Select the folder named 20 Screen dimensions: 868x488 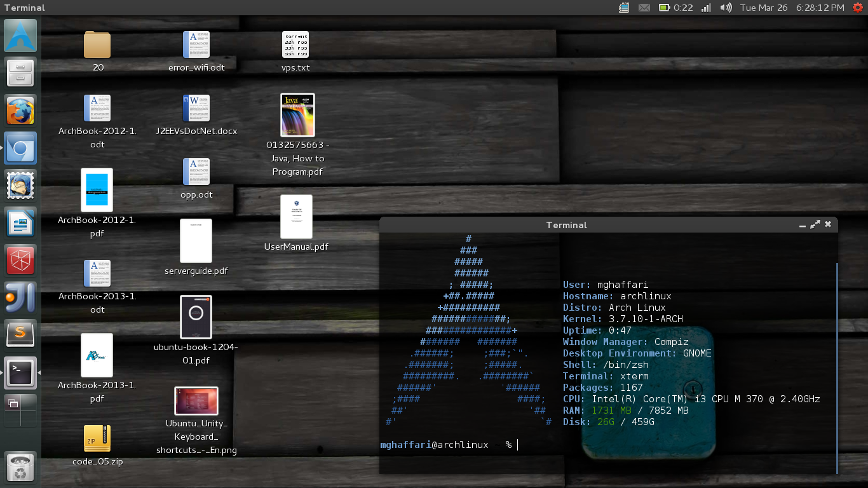[x=97, y=45]
